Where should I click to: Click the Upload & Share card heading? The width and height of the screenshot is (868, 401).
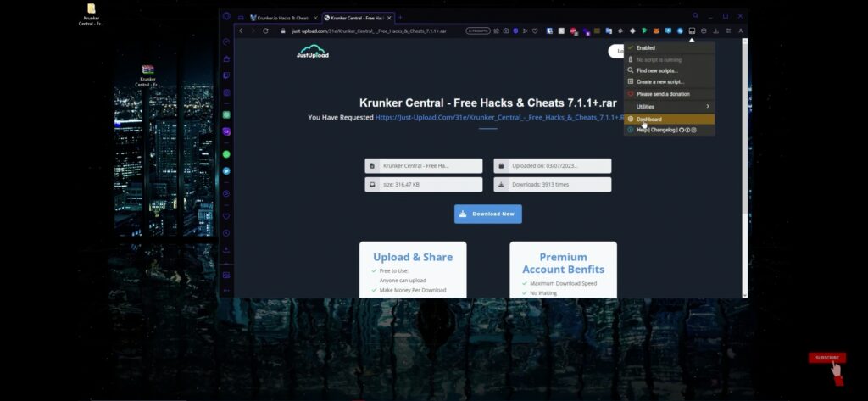pyautogui.click(x=413, y=257)
